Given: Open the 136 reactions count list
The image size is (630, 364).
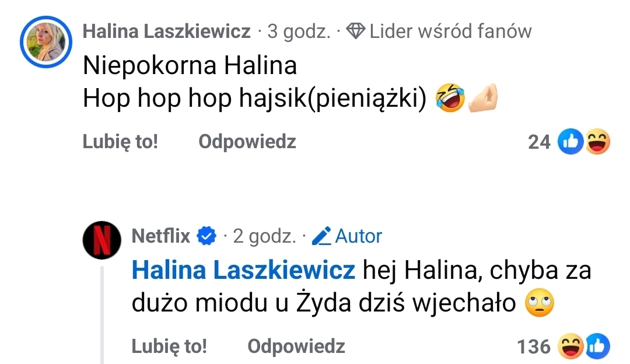Looking at the screenshot, I should click(x=533, y=346).
